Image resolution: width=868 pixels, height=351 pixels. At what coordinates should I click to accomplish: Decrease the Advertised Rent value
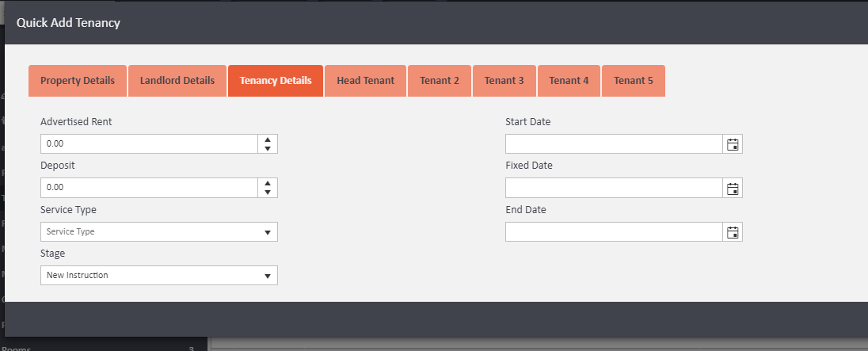[268, 148]
